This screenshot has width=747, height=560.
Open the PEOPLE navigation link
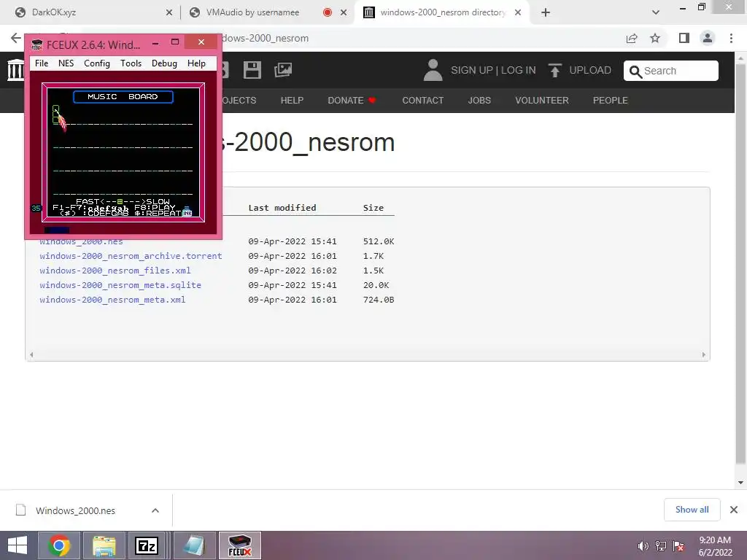pyautogui.click(x=611, y=101)
